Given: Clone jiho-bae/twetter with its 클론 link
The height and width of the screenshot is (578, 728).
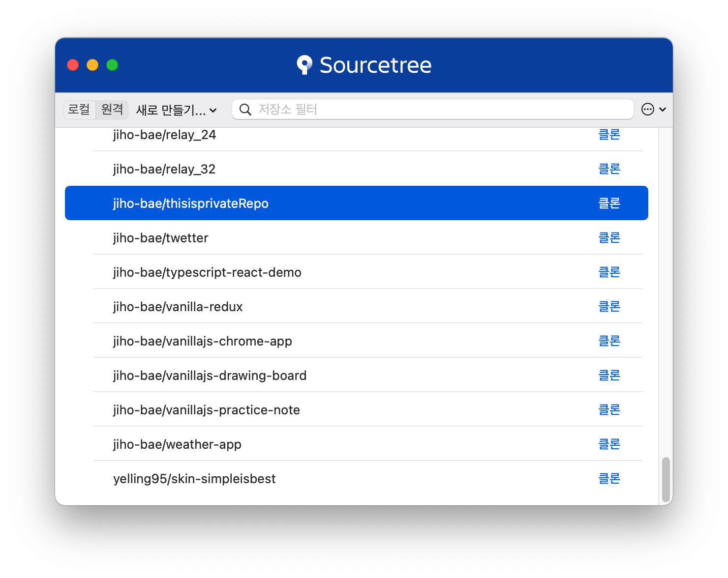Looking at the screenshot, I should click(609, 237).
